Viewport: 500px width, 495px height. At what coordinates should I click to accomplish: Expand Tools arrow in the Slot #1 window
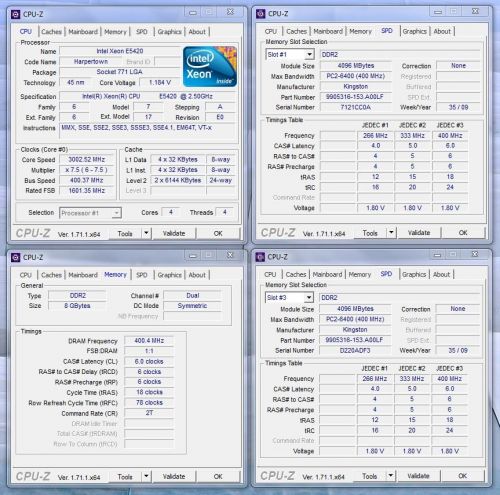[x=391, y=233]
